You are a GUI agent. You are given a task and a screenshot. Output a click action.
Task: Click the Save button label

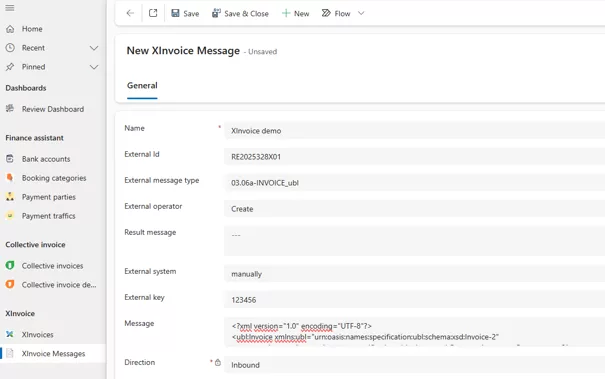191,14
